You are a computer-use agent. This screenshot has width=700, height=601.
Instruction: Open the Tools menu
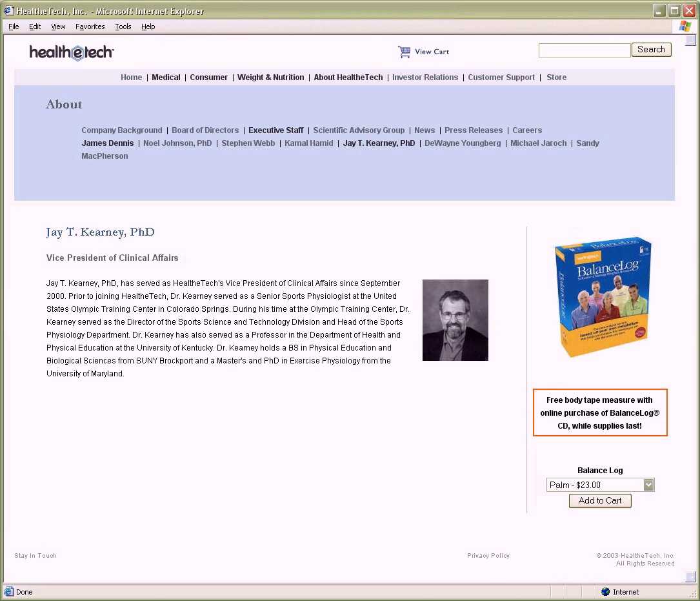(x=123, y=26)
